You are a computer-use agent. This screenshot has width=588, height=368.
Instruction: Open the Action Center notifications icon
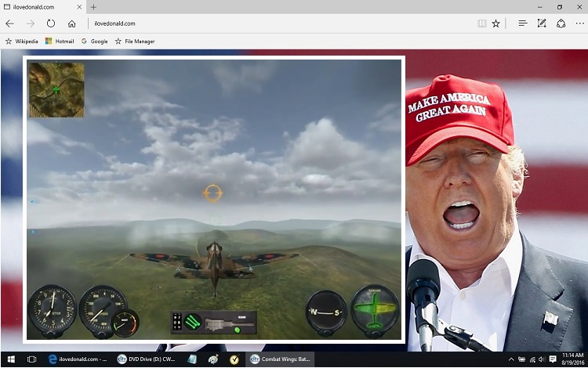553,359
